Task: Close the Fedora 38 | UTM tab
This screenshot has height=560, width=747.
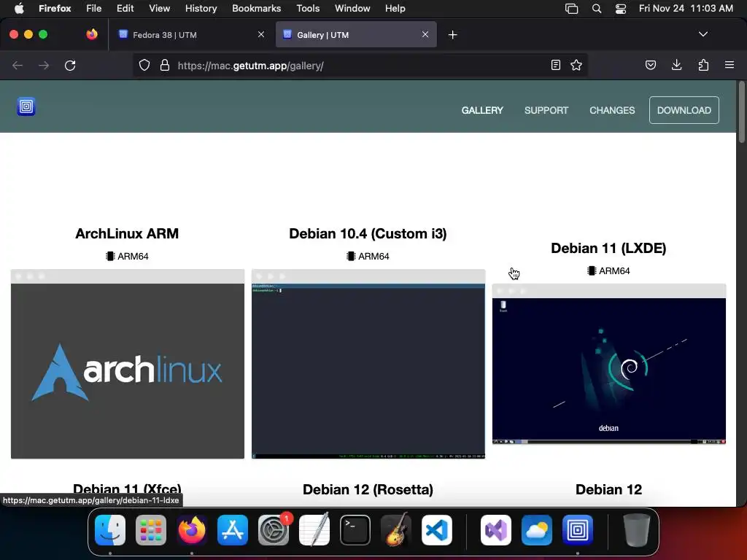Action: click(x=261, y=34)
